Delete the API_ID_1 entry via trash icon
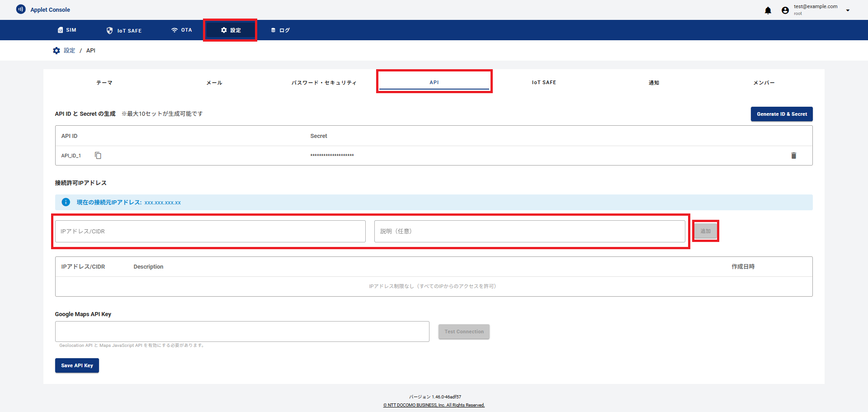Viewport: 868px width, 412px height. (x=793, y=156)
